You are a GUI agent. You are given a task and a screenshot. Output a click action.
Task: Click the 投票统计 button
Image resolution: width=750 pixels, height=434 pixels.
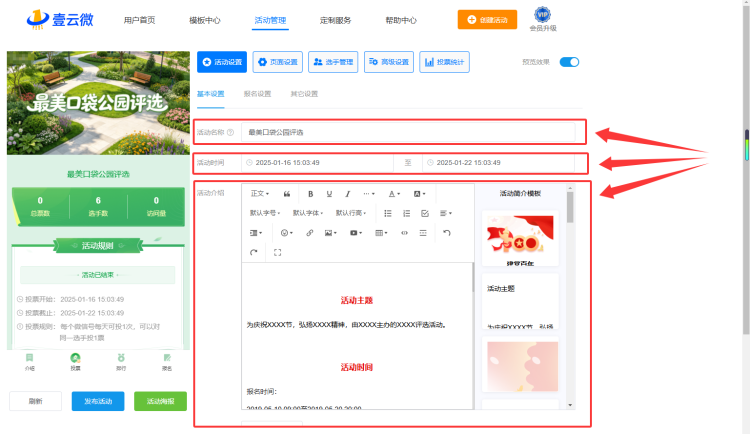(x=444, y=62)
